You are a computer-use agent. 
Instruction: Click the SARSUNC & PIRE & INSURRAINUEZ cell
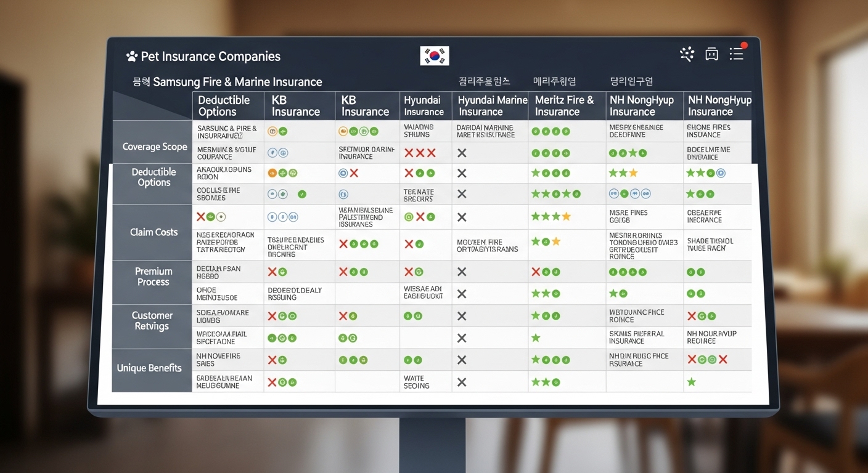227,131
